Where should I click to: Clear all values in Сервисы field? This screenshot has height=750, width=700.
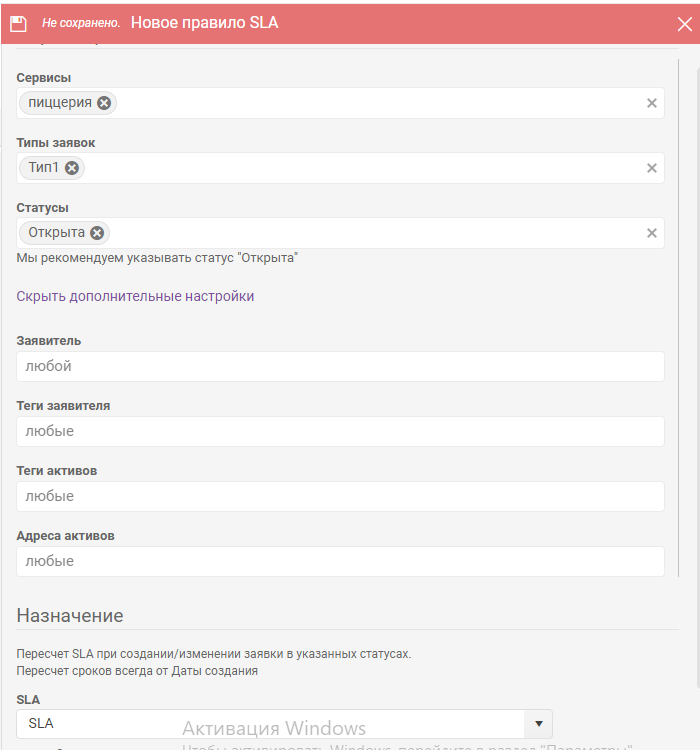click(652, 103)
